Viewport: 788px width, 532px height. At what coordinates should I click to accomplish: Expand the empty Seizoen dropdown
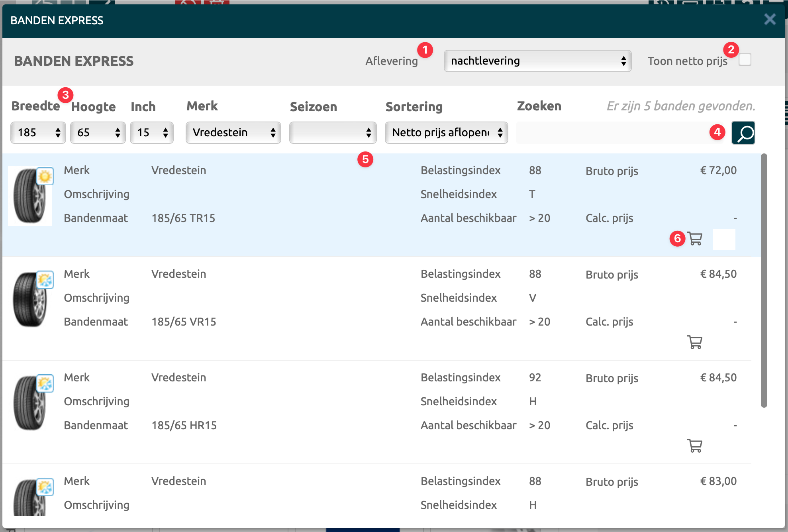[333, 133]
